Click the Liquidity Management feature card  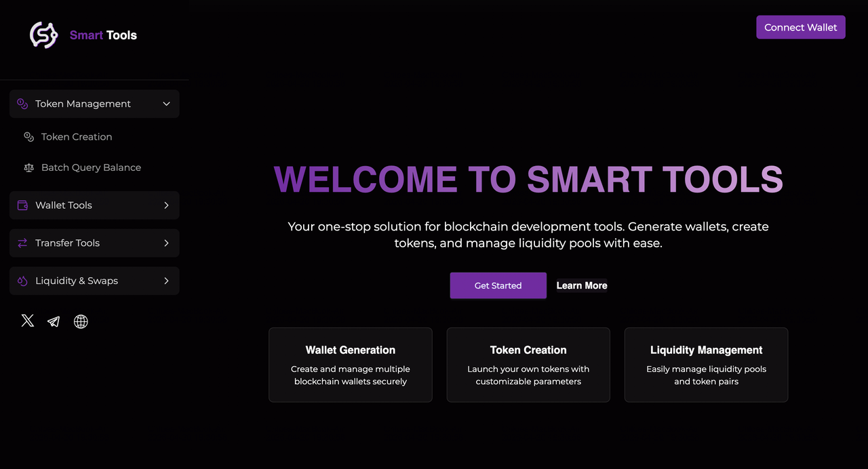pos(706,365)
